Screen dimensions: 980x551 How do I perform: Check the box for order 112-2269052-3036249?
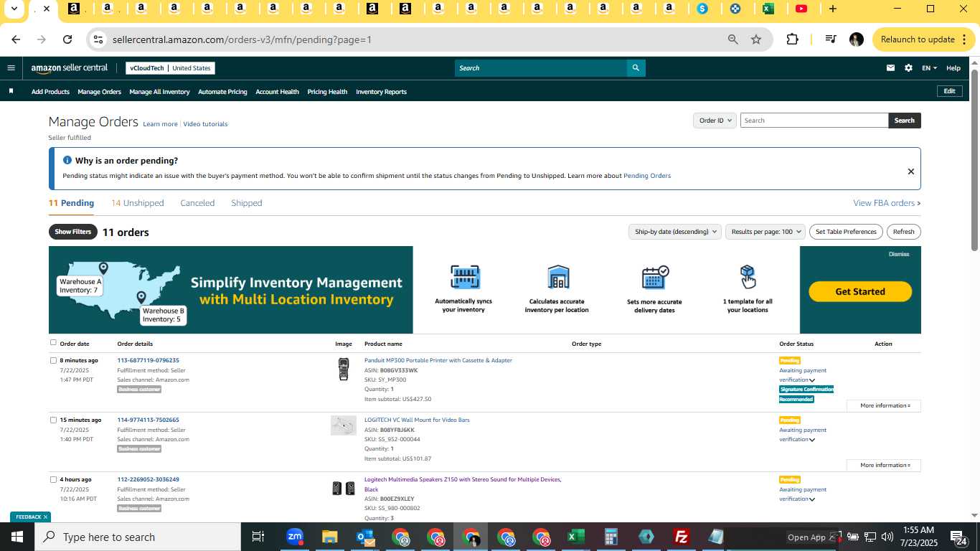tap(53, 479)
